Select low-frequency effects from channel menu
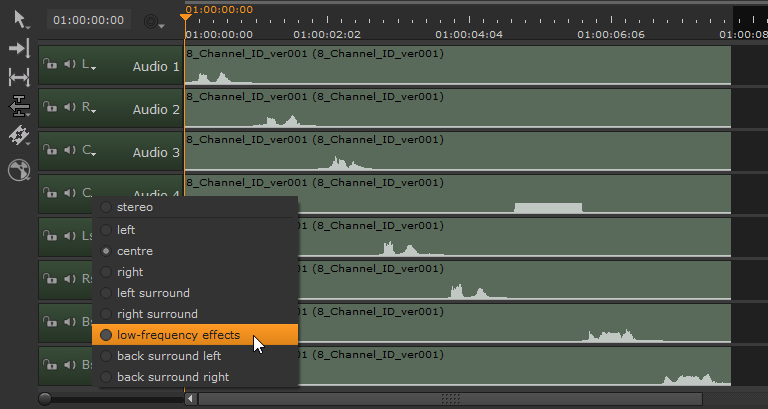Viewport: 768px width, 409px height. pos(178,335)
